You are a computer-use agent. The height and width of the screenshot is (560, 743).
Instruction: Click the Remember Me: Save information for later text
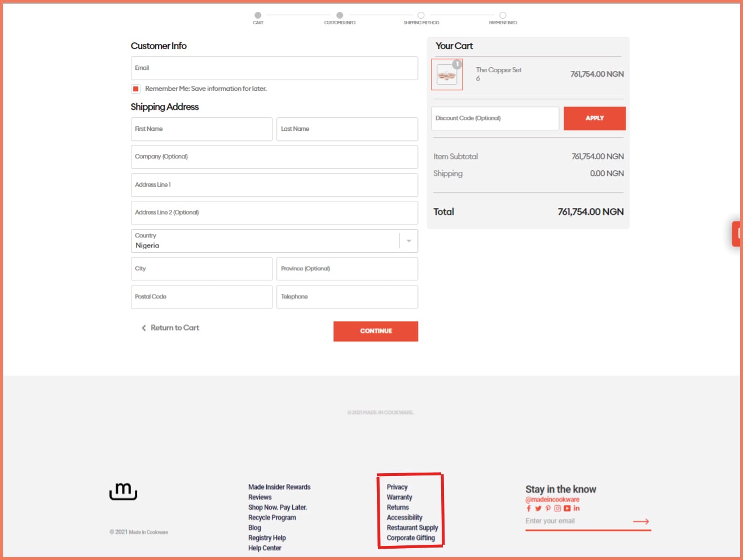click(206, 89)
